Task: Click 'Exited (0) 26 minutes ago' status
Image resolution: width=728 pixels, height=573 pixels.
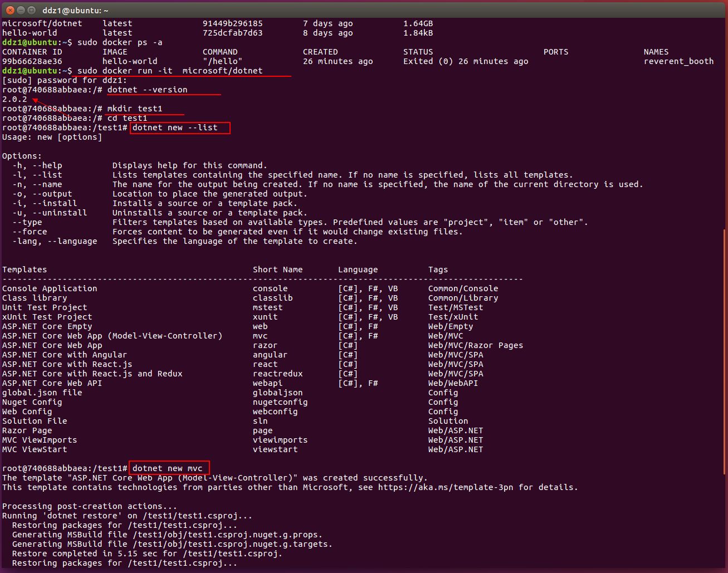Action: point(466,61)
